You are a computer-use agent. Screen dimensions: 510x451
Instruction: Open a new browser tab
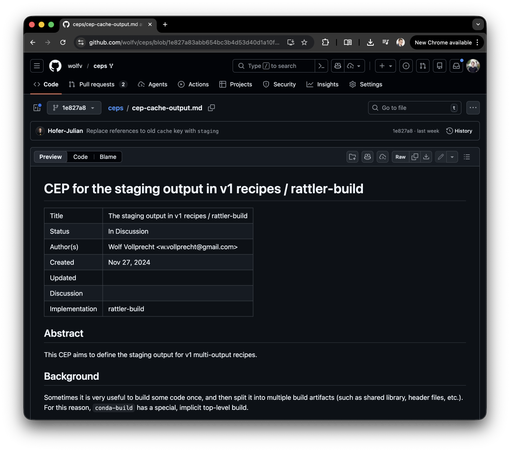(x=165, y=24)
